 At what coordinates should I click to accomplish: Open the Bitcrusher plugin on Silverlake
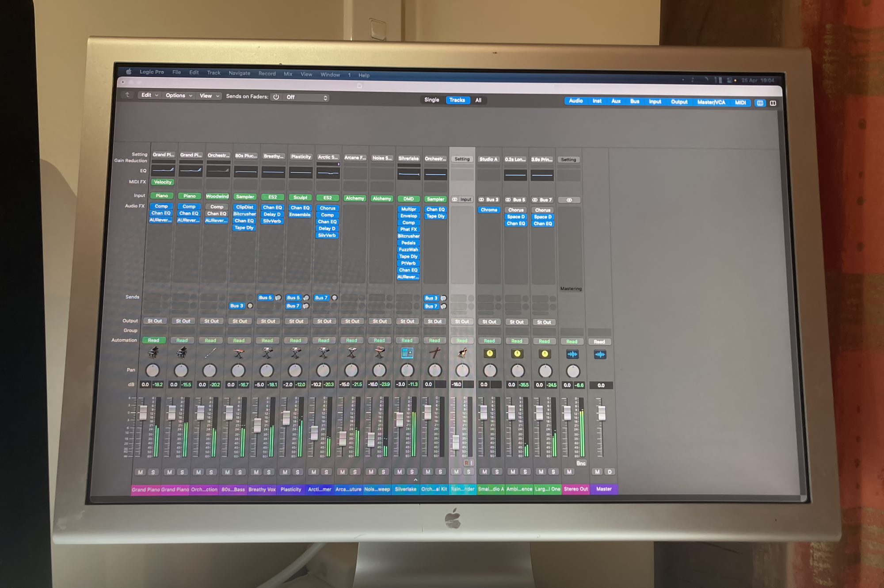click(408, 236)
